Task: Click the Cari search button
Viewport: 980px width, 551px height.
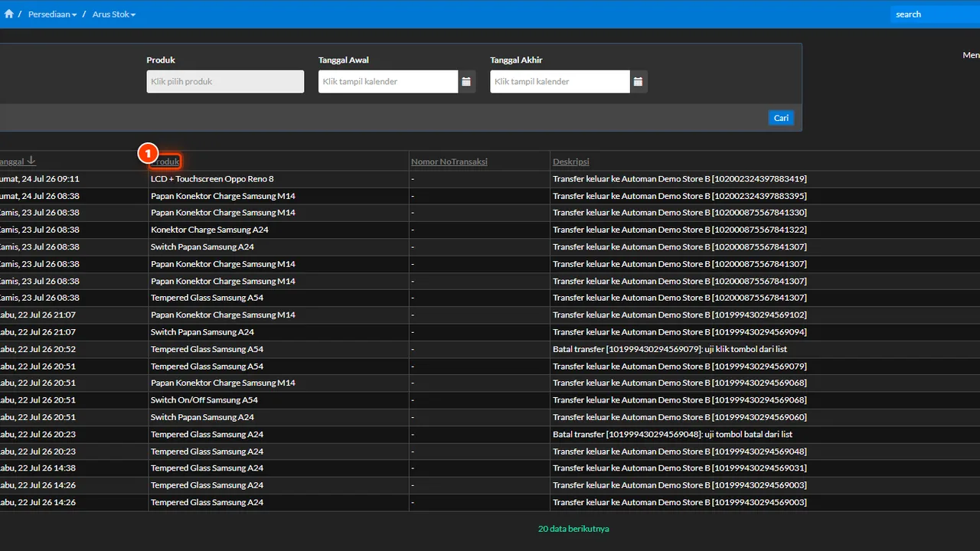Action: click(781, 118)
